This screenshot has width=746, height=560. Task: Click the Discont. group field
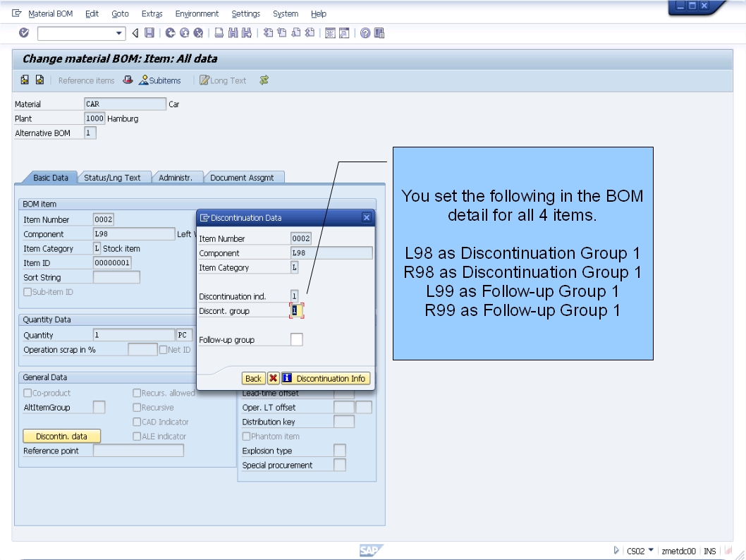[x=296, y=311]
